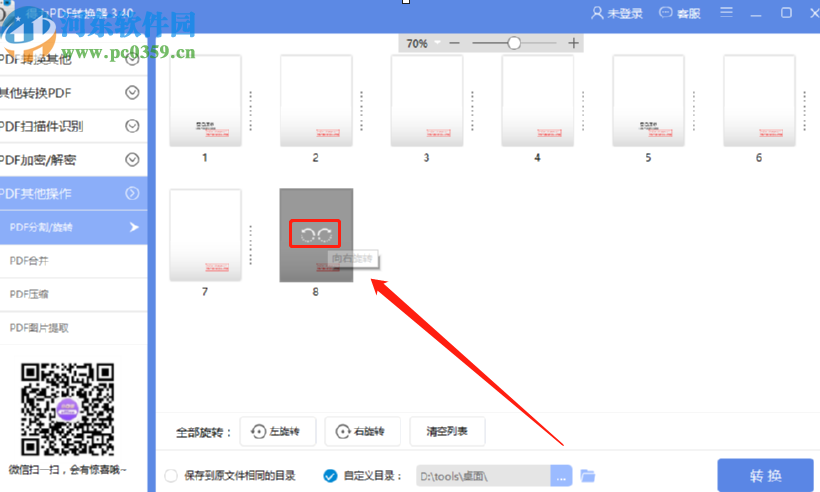
Task: Click split dots handle after page 6
Action: [805, 111]
